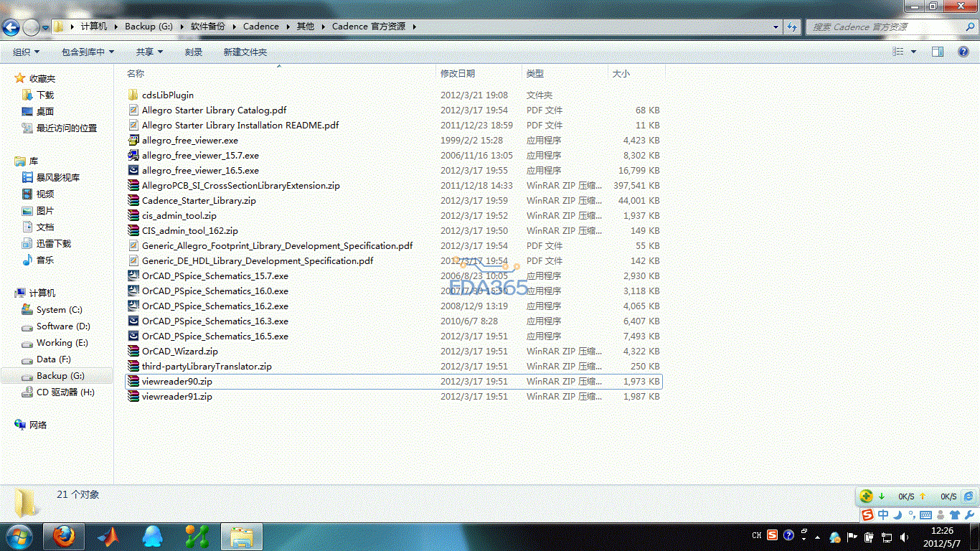The height and width of the screenshot is (551, 980).
Task: Select Data (F:) drive in sidebar
Action: 54,359
